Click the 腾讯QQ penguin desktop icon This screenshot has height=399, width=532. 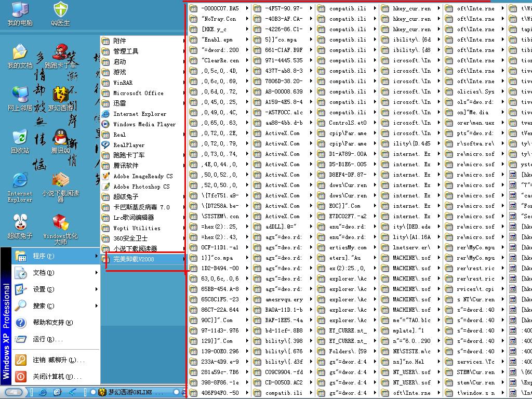(x=60, y=141)
